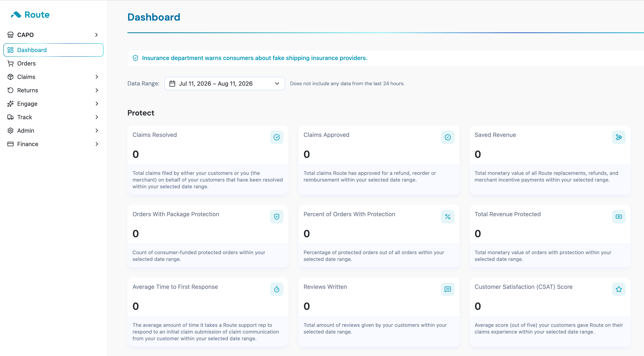Click the Average Time to First Response title
This screenshot has width=644, height=356.
175,287
